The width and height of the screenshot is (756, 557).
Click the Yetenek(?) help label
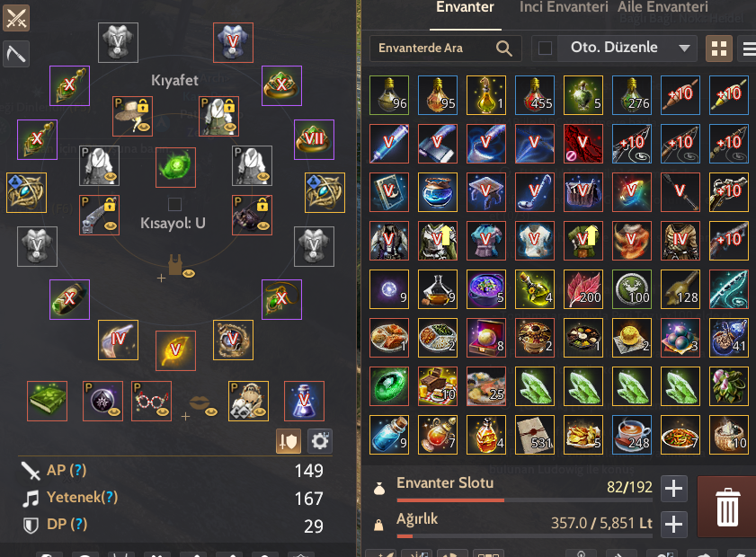(x=82, y=497)
